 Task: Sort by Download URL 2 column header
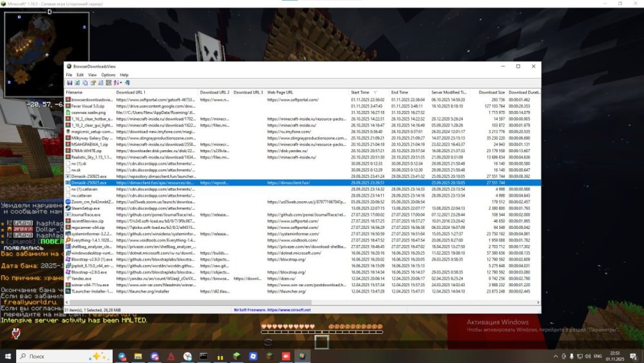(215, 92)
